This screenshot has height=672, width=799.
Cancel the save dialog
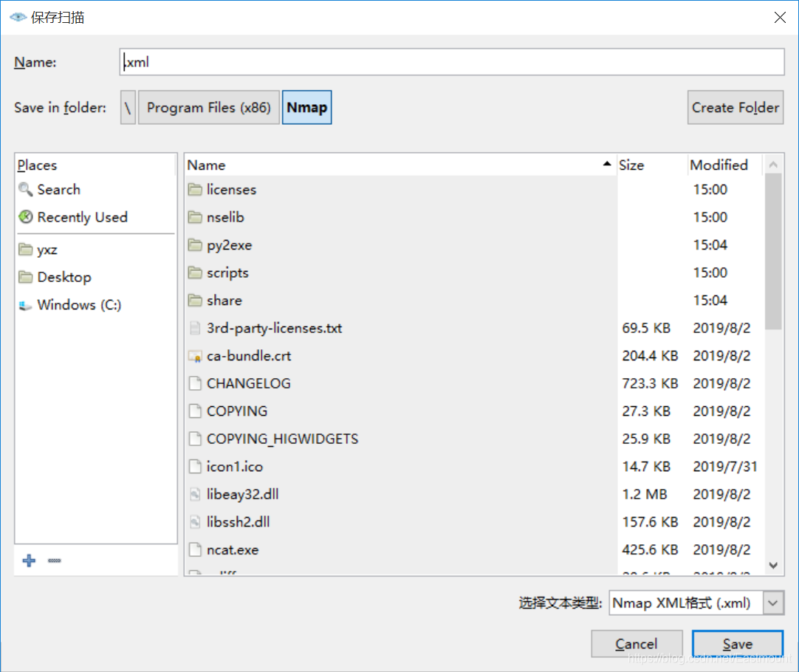click(637, 644)
